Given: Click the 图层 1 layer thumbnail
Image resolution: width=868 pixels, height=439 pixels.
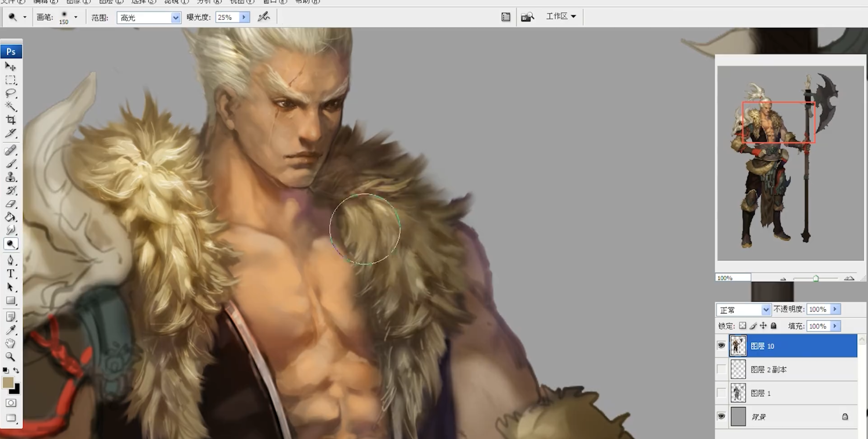Looking at the screenshot, I should [x=738, y=393].
